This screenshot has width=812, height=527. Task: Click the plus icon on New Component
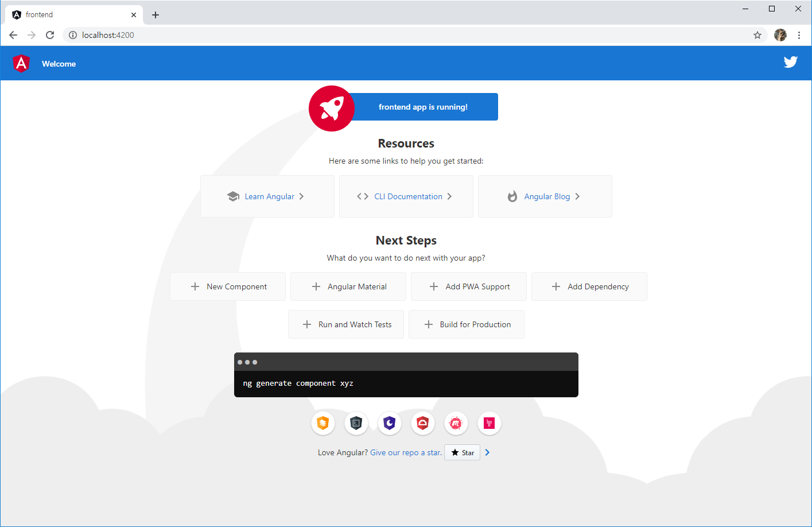pyautogui.click(x=195, y=286)
